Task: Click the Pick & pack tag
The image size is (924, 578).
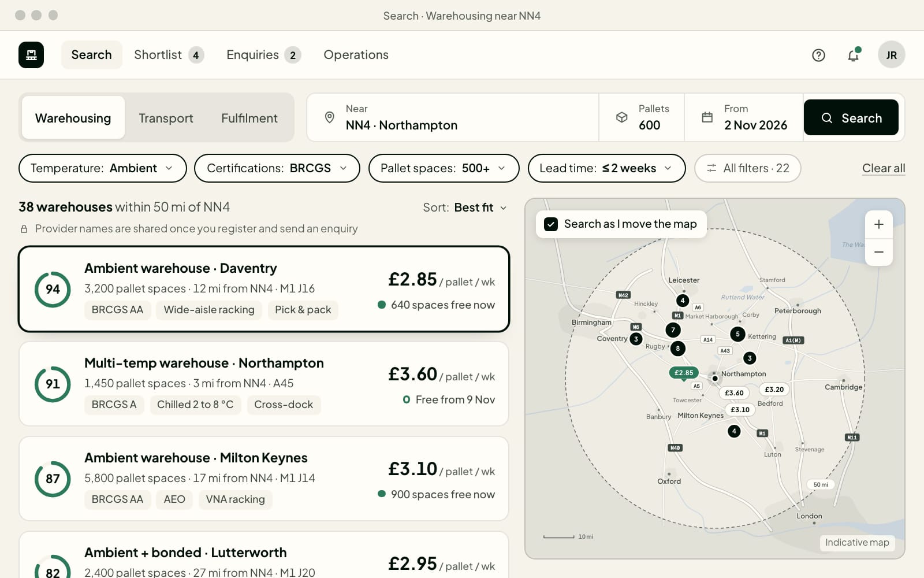Action: click(303, 310)
